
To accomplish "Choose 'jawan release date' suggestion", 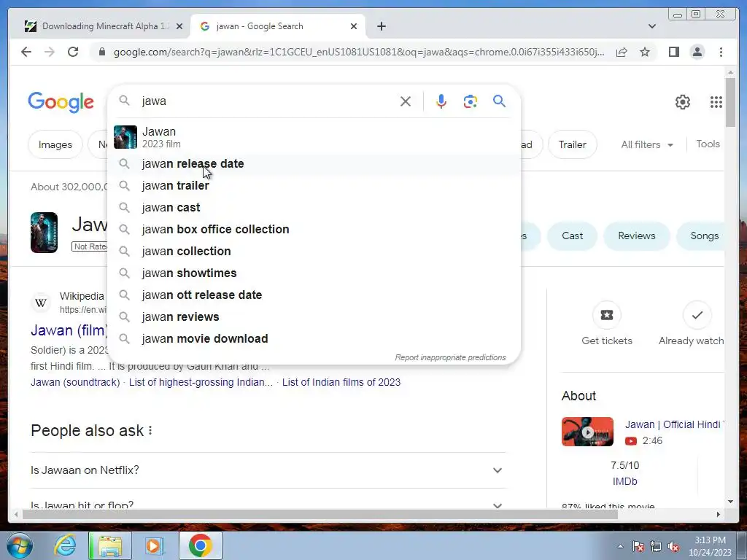I will pyautogui.click(x=314, y=164).
